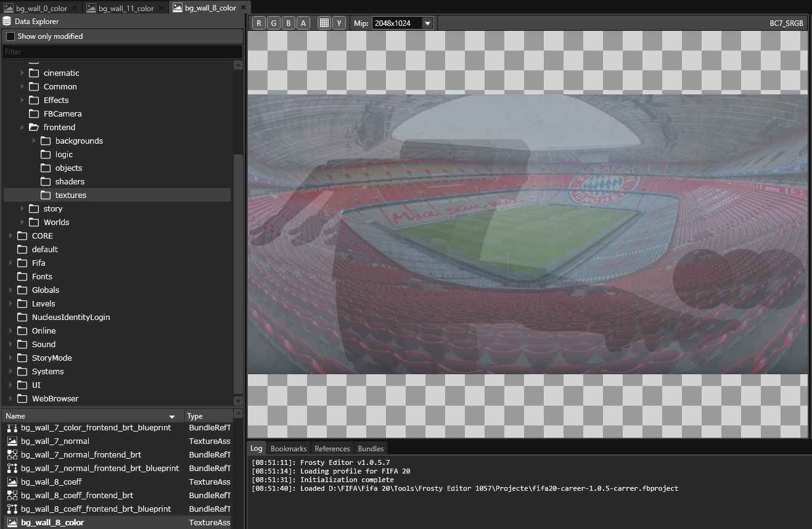Select the bg_wall_7_normal_frontend_brt_blueprint row
This screenshot has height=529, width=812.
[x=117, y=468]
